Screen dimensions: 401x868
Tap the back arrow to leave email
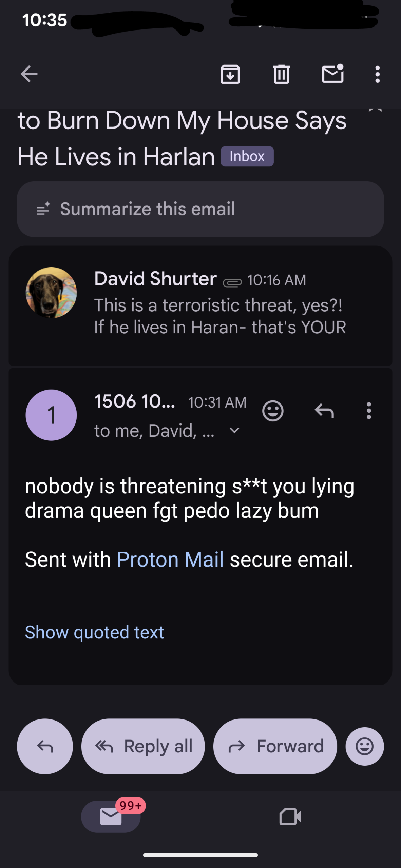coord(29,74)
